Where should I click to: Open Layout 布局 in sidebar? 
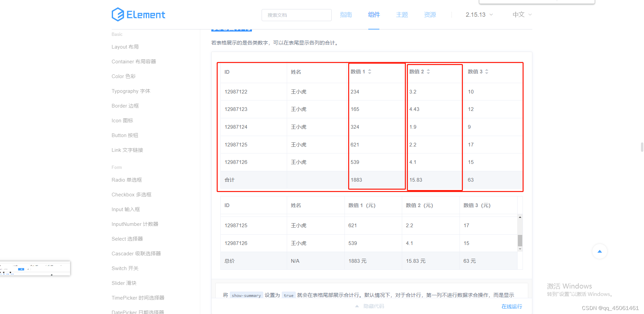click(x=125, y=47)
